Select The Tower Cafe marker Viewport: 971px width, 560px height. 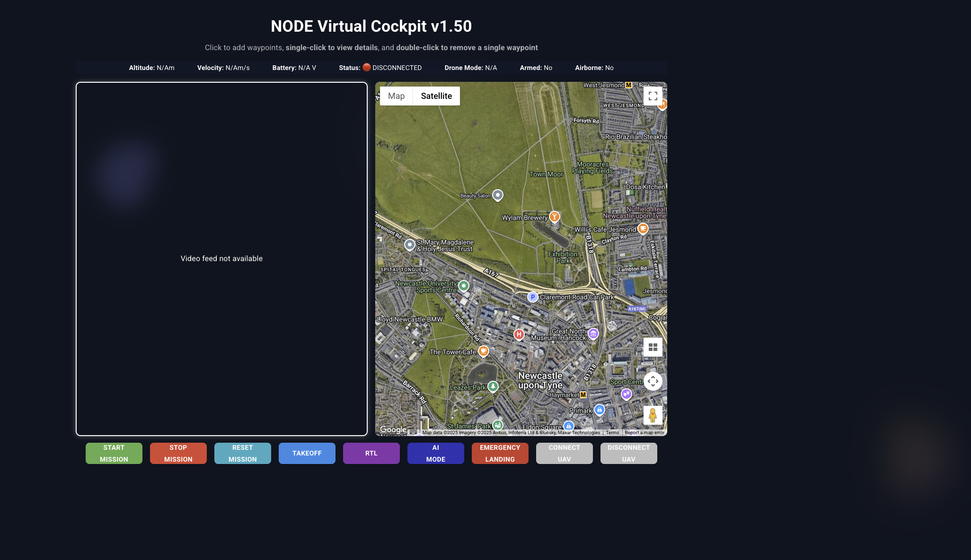(483, 351)
